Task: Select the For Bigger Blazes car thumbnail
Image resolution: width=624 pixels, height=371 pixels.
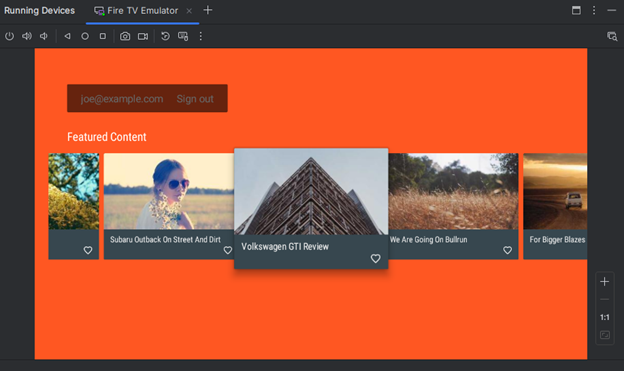Action: pos(555,191)
